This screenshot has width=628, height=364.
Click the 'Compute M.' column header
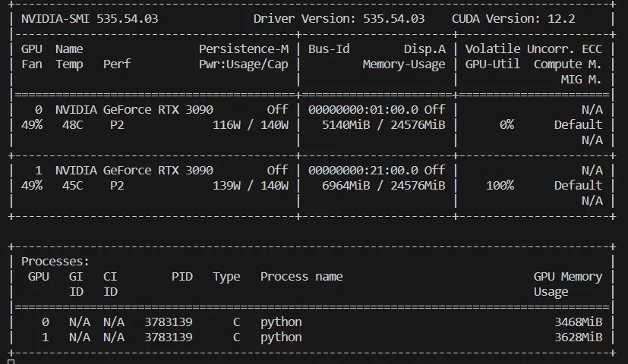tap(567, 64)
